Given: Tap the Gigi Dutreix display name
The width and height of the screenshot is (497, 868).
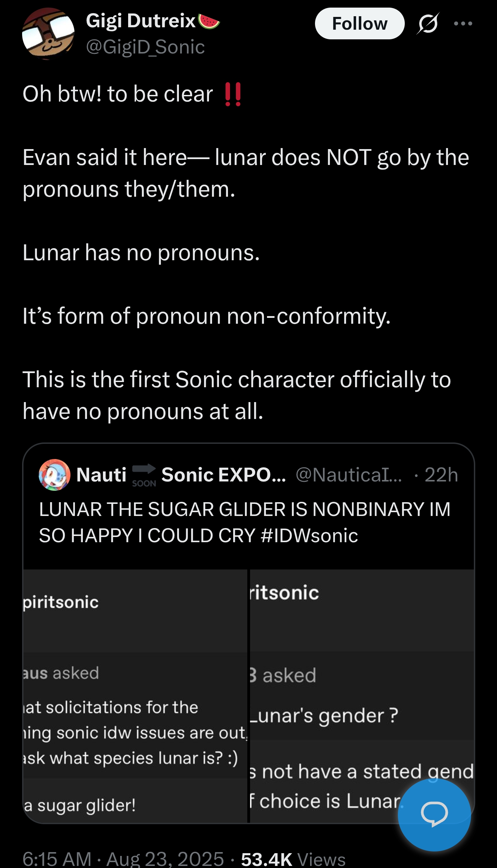Looking at the screenshot, I should pos(141,21).
